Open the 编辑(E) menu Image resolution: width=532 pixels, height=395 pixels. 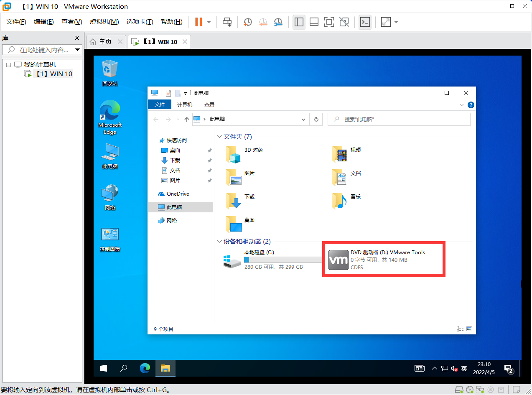pos(44,22)
